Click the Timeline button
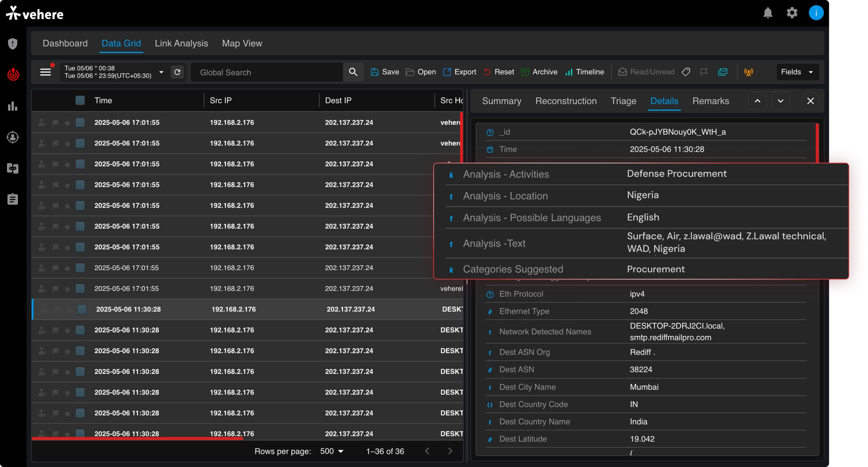 [x=585, y=72]
